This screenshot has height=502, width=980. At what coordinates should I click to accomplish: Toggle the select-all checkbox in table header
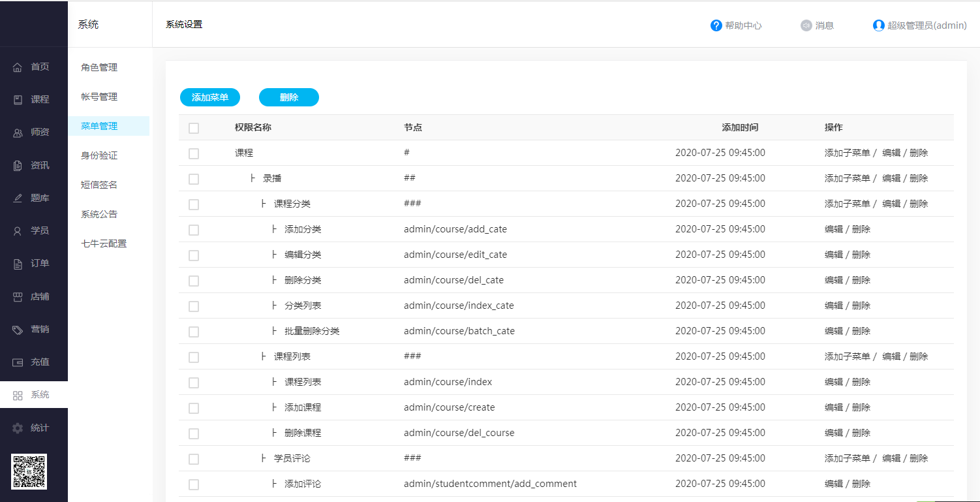(194, 128)
